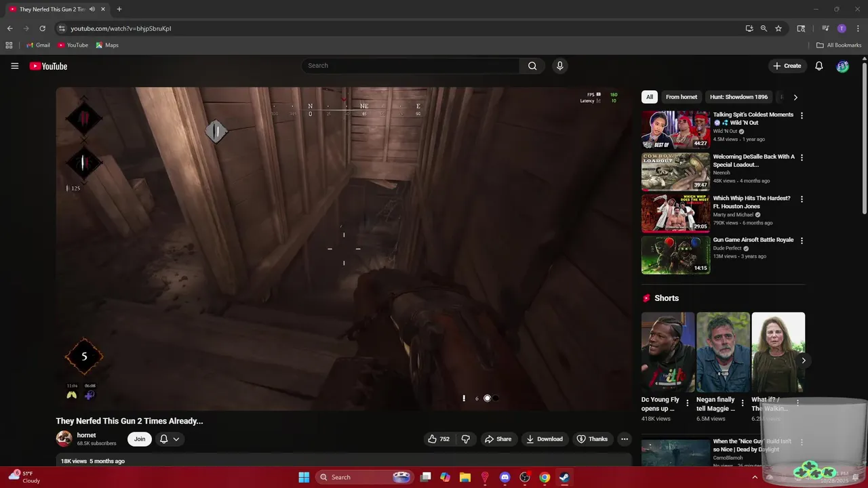This screenshot has width=868, height=488.
Task: Open the Gmail bookmark
Action: [38, 45]
